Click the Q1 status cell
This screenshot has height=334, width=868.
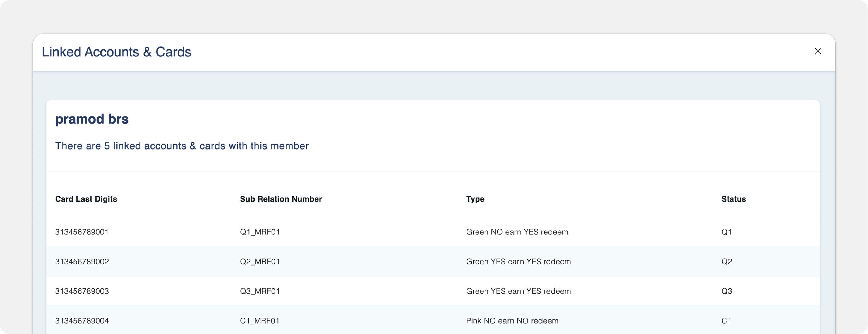pos(726,232)
